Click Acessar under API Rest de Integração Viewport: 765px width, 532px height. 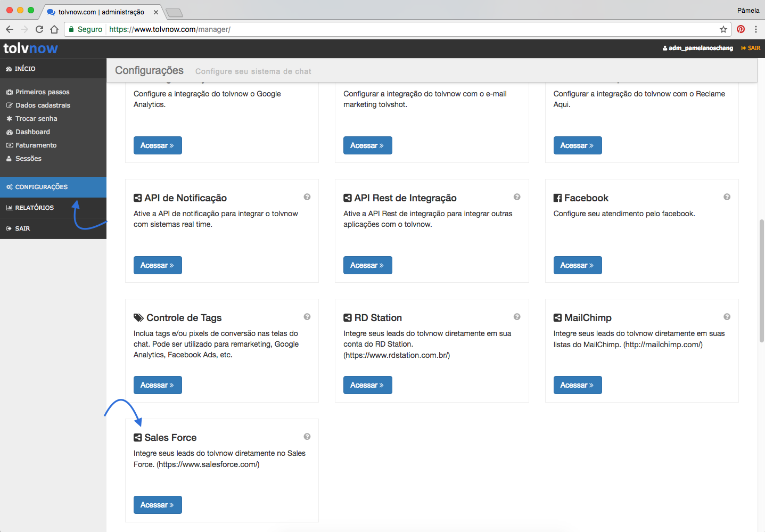coord(367,265)
